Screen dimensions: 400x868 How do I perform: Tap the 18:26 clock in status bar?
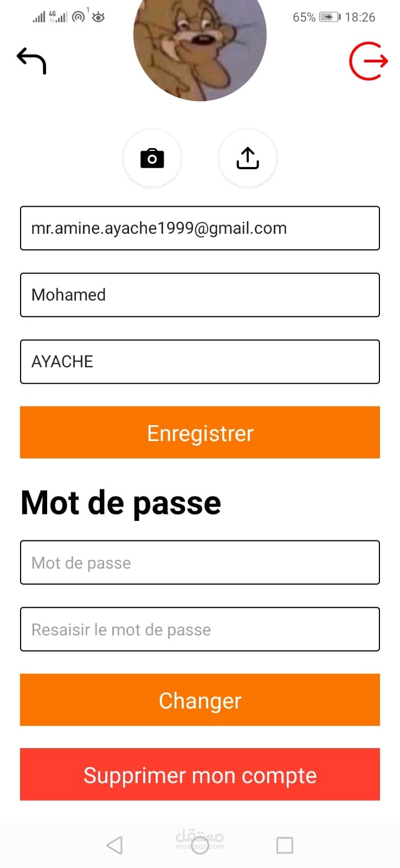pyautogui.click(x=360, y=17)
